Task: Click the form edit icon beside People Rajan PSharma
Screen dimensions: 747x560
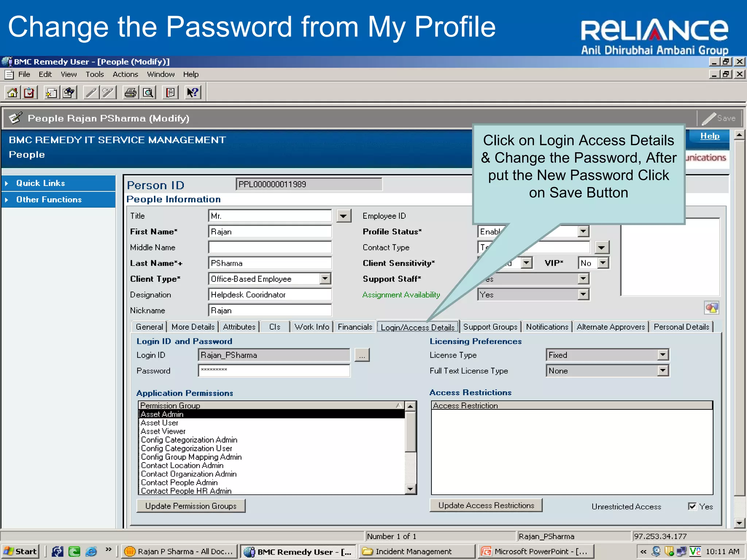Action: [16, 118]
